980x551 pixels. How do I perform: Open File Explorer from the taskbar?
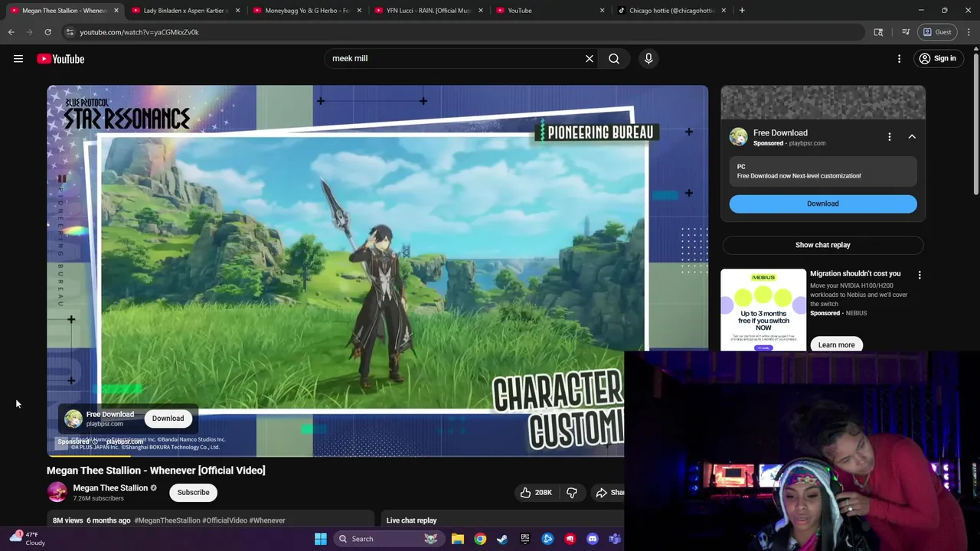(x=458, y=539)
